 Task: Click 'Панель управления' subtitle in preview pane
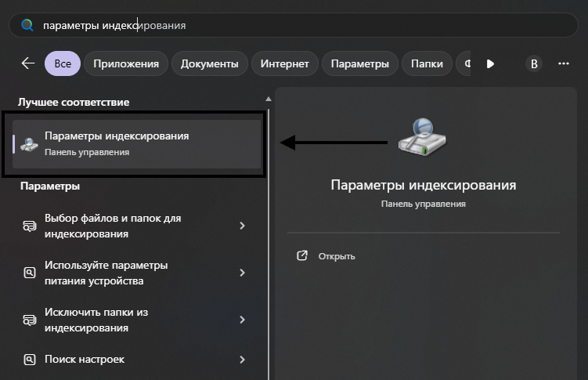(424, 204)
